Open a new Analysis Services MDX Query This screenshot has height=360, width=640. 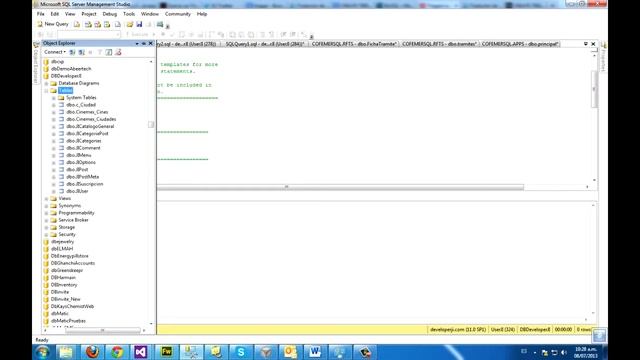click(x=88, y=24)
